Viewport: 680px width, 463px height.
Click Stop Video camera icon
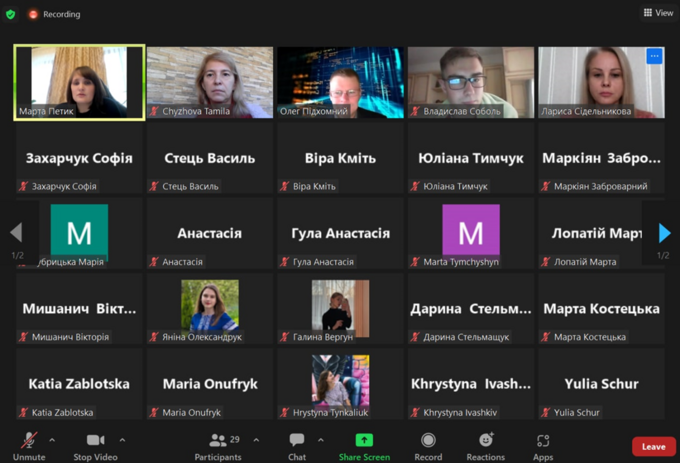tap(95, 440)
